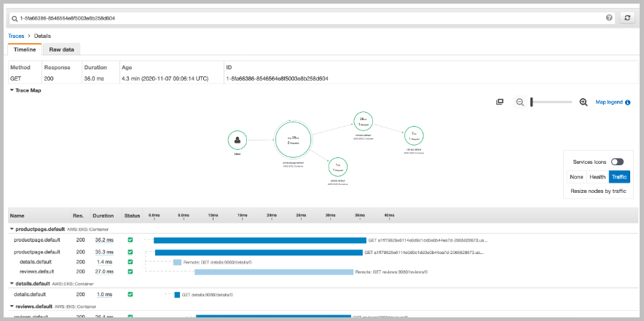Click the Res. column header

78,215
